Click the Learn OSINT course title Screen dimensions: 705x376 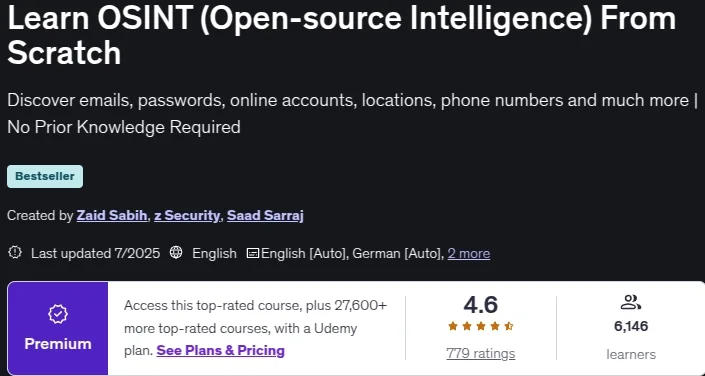click(342, 35)
